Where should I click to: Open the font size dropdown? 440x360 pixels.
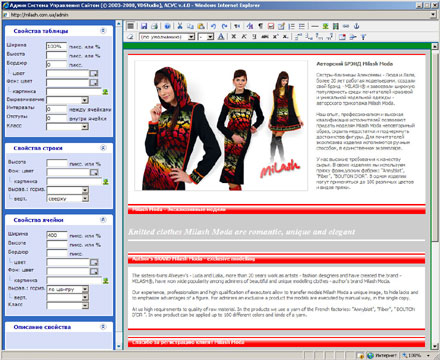pos(210,37)
